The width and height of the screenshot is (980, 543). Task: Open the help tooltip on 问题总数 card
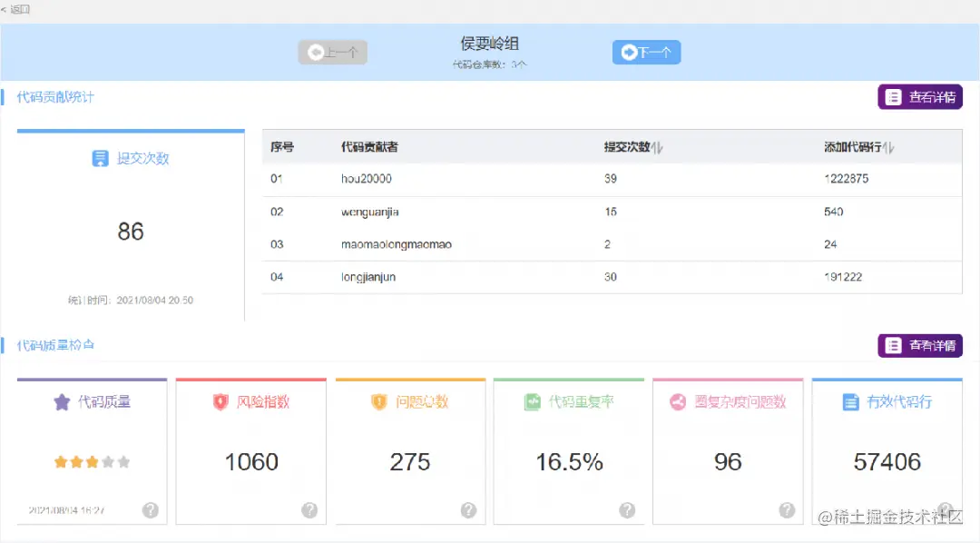469,509
